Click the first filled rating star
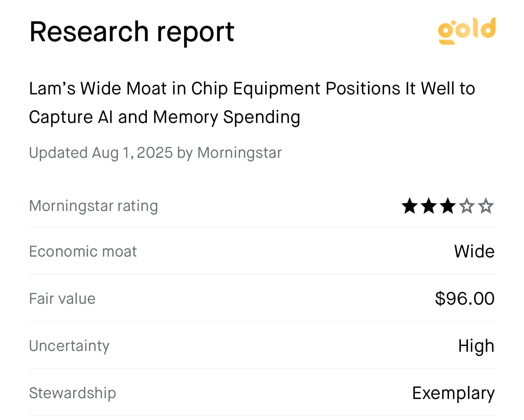Screen dimensions: 524x420 pyautogui.click(x=410, y=206)
